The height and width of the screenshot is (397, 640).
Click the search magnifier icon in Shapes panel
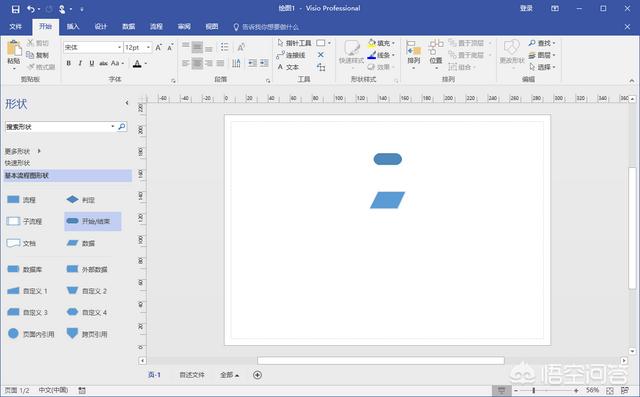[122, 127]
